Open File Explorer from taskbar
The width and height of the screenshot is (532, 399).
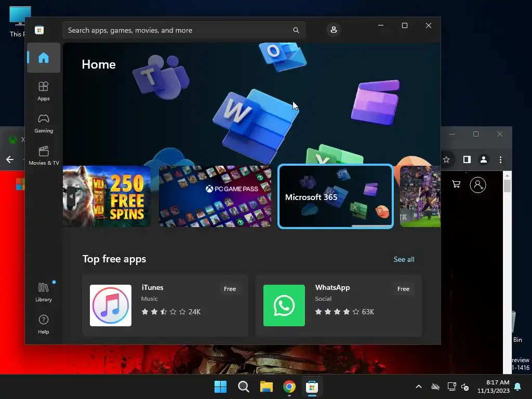tap(267, 387)
